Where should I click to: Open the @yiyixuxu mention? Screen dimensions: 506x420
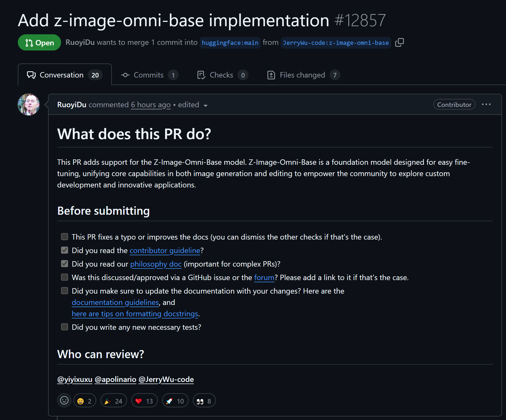75,379
